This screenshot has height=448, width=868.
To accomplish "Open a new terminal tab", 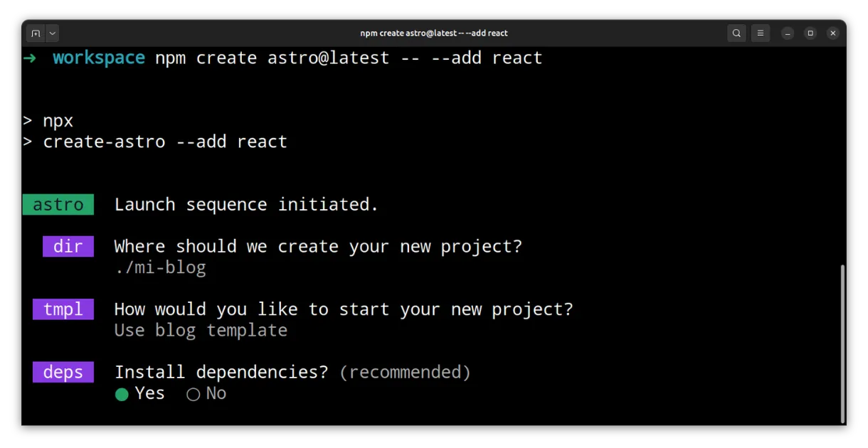I will point(36,33).
